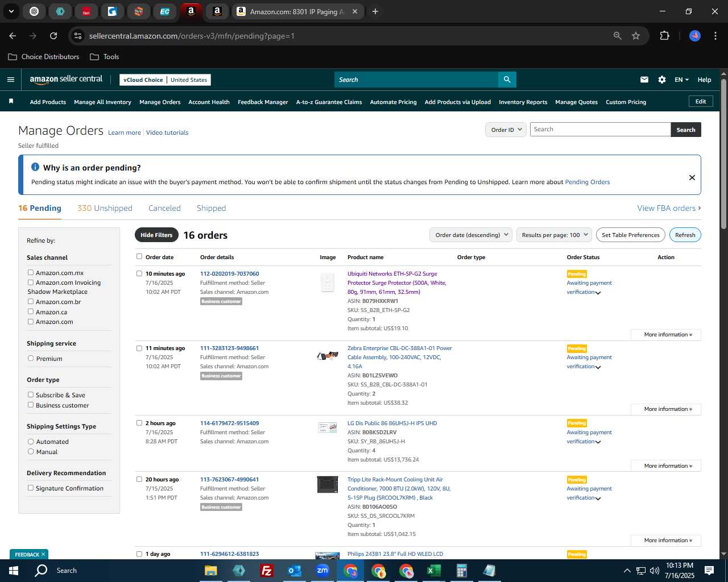Image resolution: width=728 pixels, height=582 pixels.
Task: Bookmark this page with star icon
Action: tap(636, 36)
